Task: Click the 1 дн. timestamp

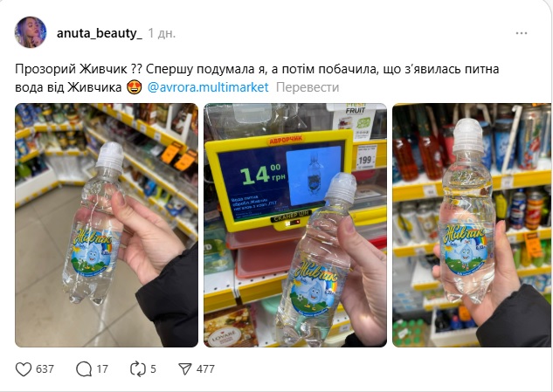Action: [162, 33]
